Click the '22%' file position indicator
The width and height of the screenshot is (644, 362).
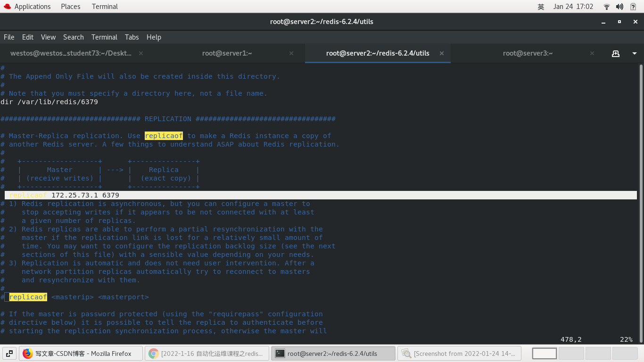[626, 339]
